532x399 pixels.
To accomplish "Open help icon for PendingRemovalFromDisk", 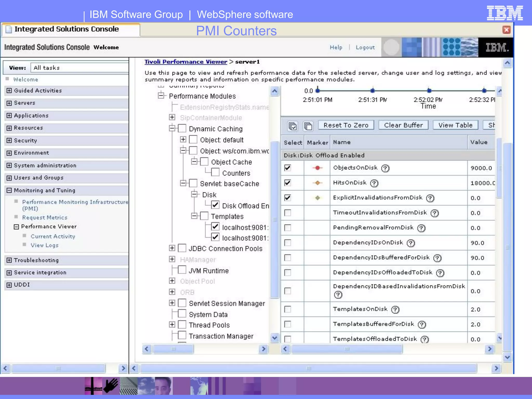I will click(x=421, y=228).
